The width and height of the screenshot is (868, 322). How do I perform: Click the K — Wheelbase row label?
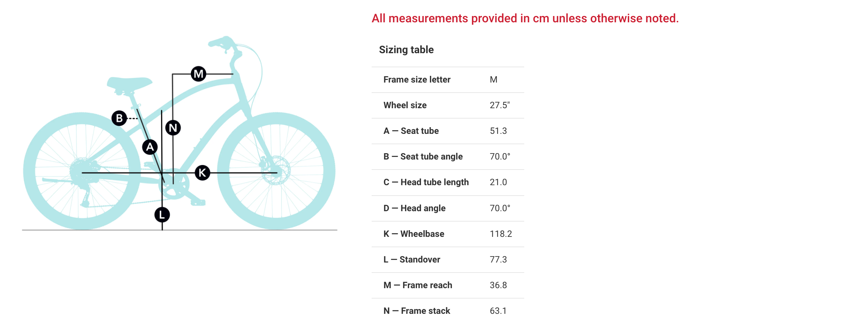point(414,234)
